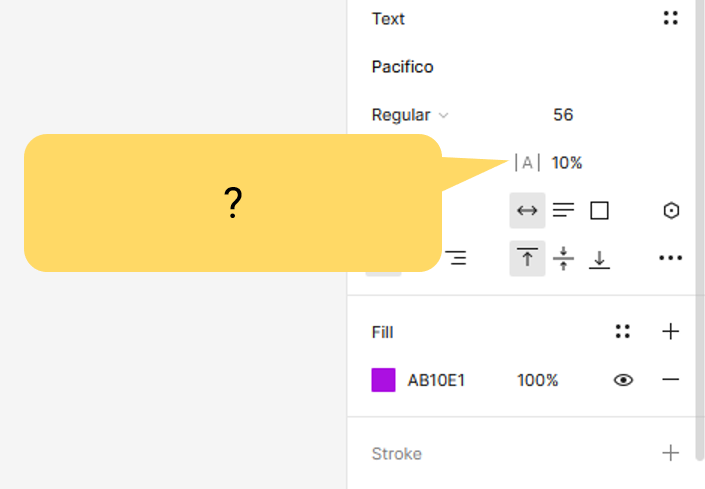Toggle align middle vertical alignment
The height and width of the screenshot is (489, 705).
(x=564, y=259)
